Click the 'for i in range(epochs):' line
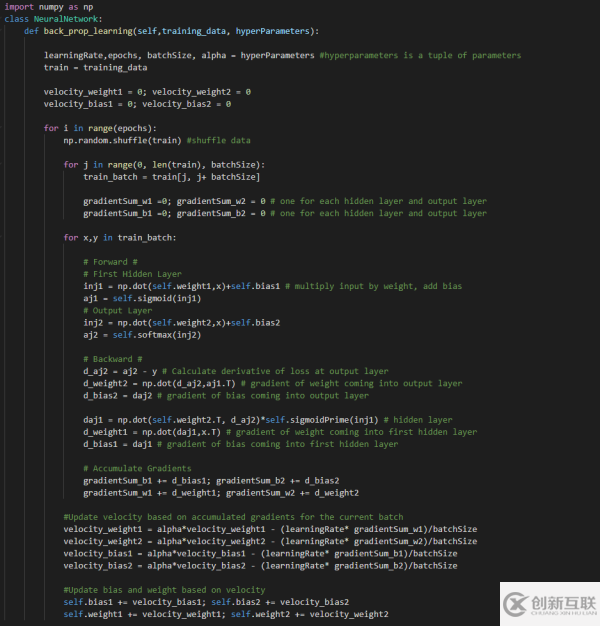Screen dimensions: 600x626 pos(100,128)
